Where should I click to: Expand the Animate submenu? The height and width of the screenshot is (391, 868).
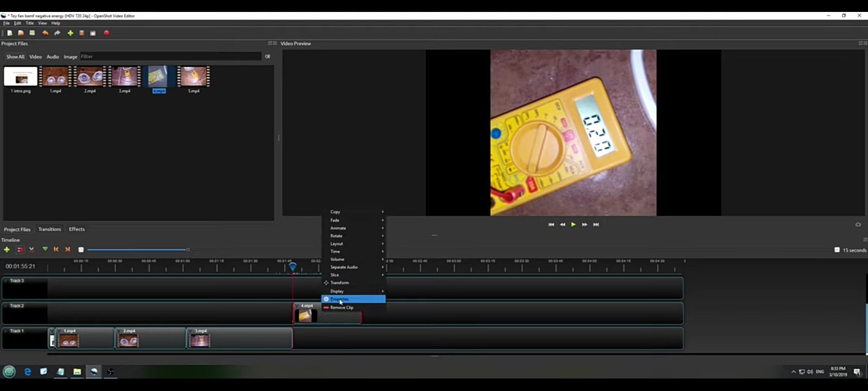click(x=354, y=228)
